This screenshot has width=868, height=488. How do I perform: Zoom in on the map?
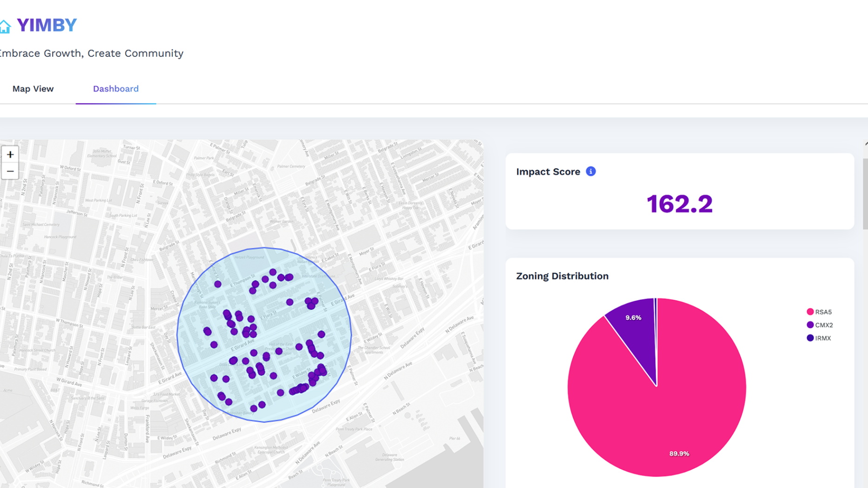point(10,155)
